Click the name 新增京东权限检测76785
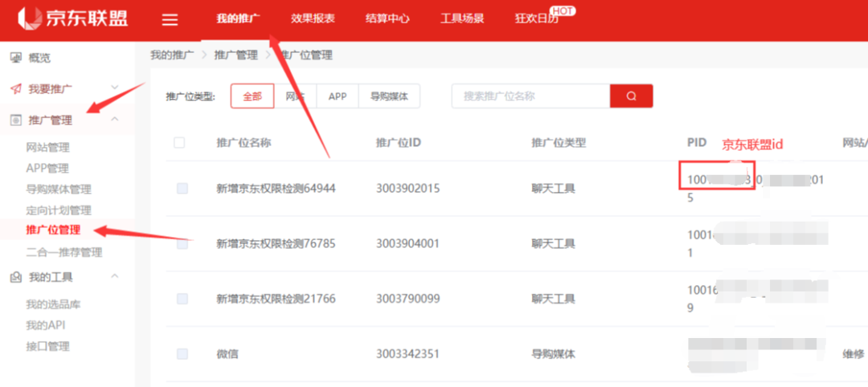Image resolution: width=868 pixels, height=387 pixels. [276, 244]
